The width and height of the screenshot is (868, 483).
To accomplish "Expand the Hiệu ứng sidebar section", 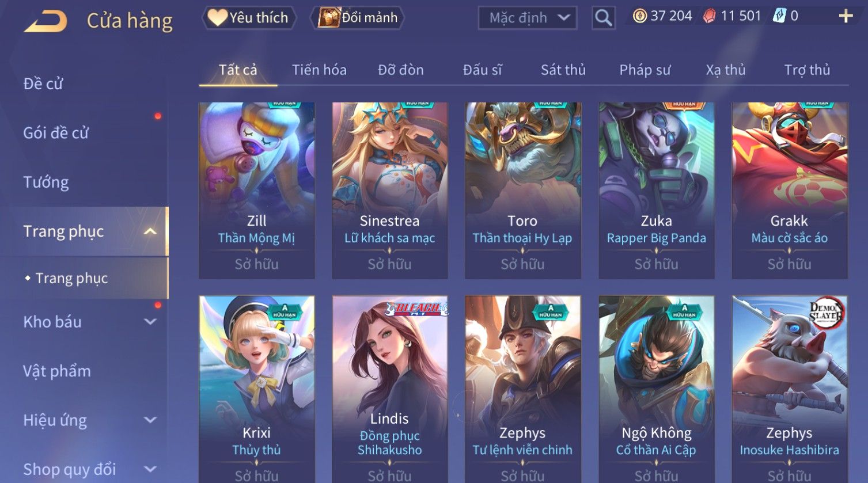I will coord(150,420).
